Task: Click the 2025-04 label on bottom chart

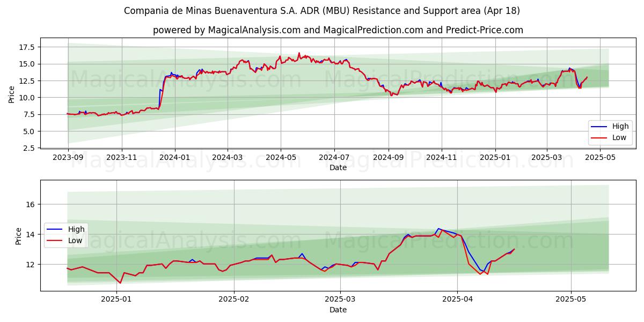Action: click(457, 300)
